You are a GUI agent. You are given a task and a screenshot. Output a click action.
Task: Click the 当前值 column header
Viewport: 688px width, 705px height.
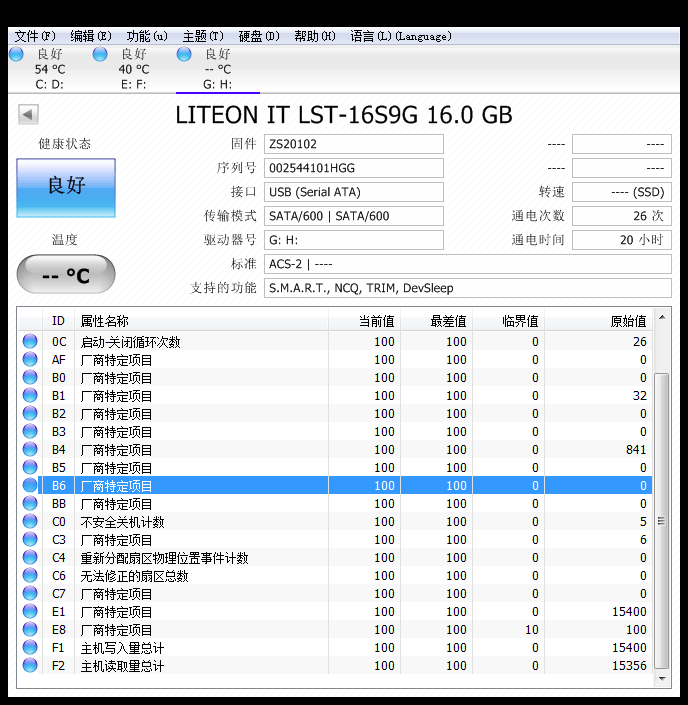pyautogui.click(x=364, y=321)
